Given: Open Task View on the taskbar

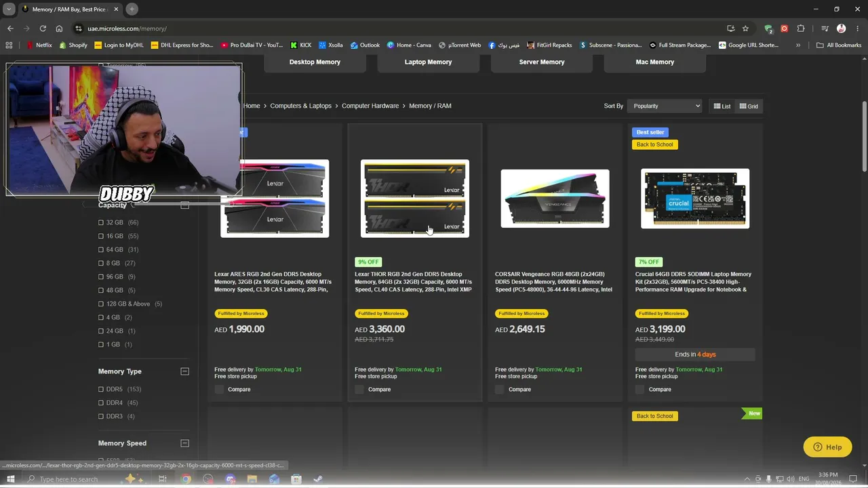Looking at the screenshot, I should click(x=163, y=479).
